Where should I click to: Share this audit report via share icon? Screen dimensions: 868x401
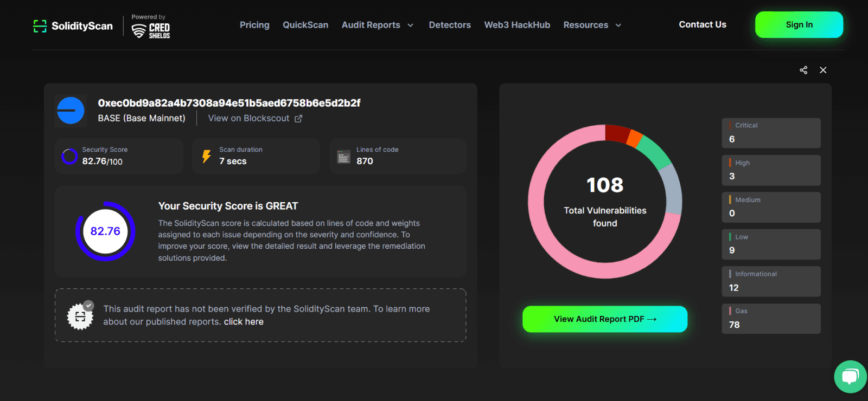coord(803,70)
